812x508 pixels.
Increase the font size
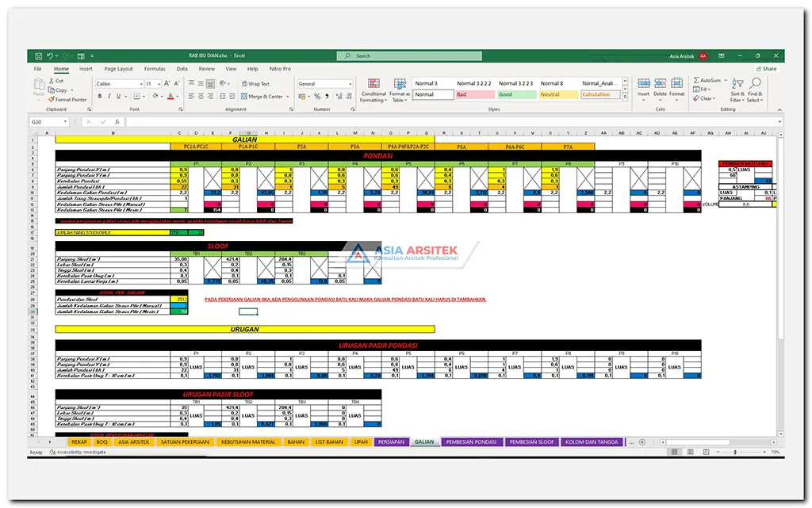coord(167,83)
